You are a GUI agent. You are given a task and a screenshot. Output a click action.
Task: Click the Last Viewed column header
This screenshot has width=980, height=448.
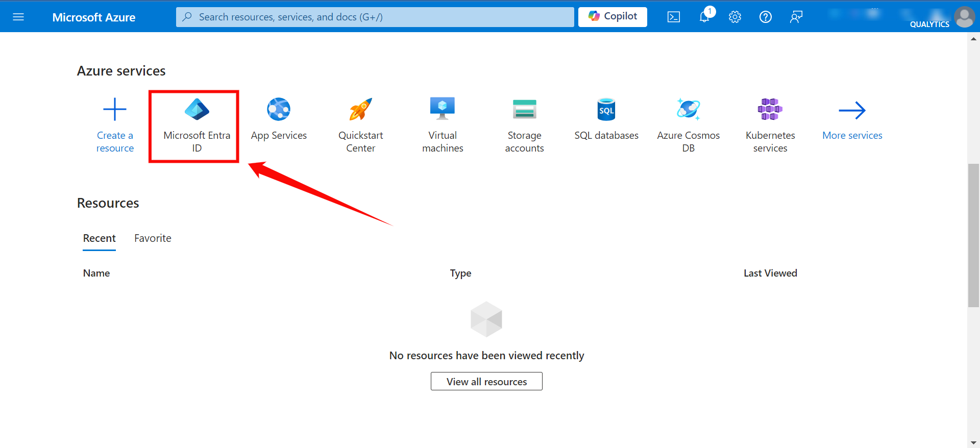[x=770, y=273]
